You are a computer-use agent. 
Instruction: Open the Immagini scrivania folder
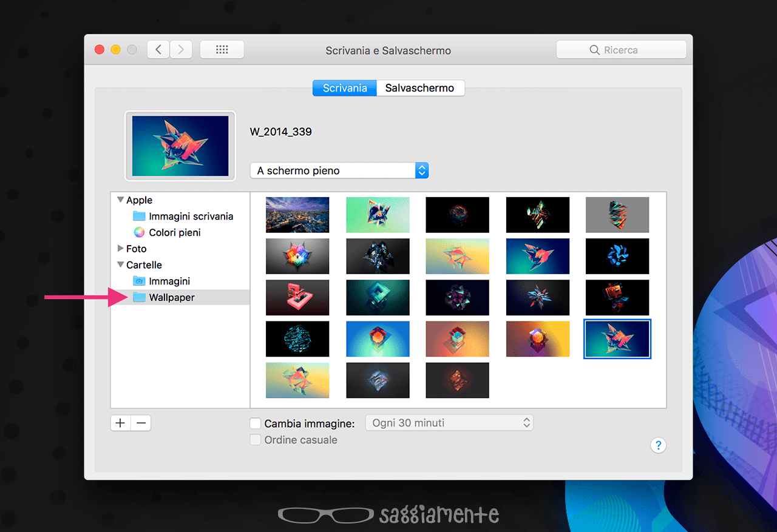tap(183, 216)
